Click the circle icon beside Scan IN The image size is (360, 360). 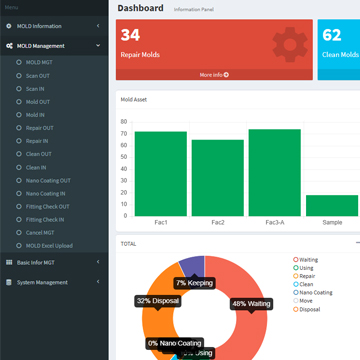coord(19,89)
